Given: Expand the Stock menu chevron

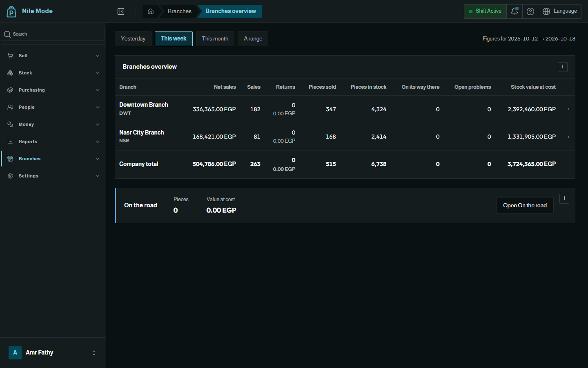Looking at the screenshot, I should (x=98, y=73).
